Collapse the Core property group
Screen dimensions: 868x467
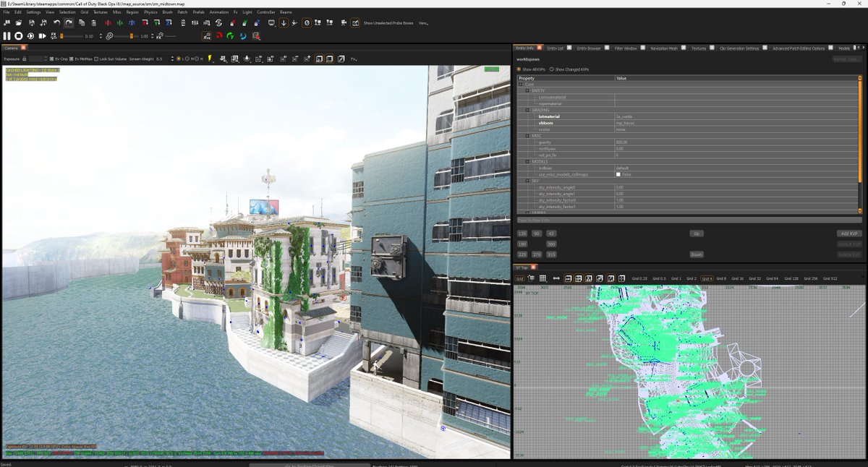521,84
